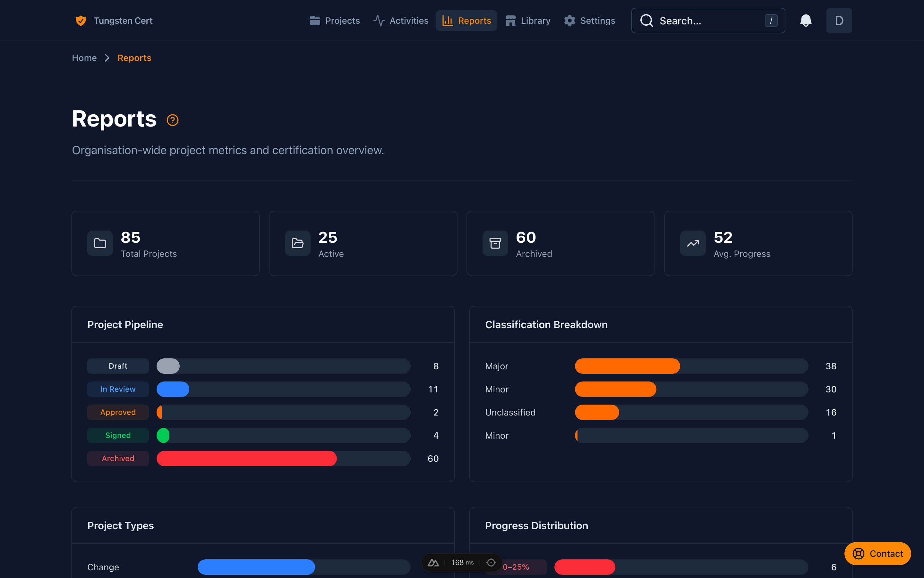Click the Change project type label
Image resolution: width=924 pixels, height=578 pixels.
pos(103,567)
